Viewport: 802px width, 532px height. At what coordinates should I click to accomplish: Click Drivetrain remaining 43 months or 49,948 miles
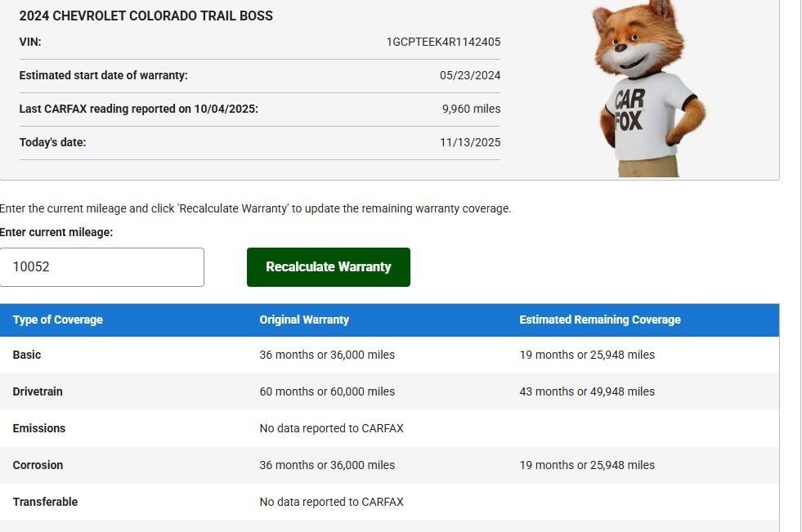coord(586,391)
